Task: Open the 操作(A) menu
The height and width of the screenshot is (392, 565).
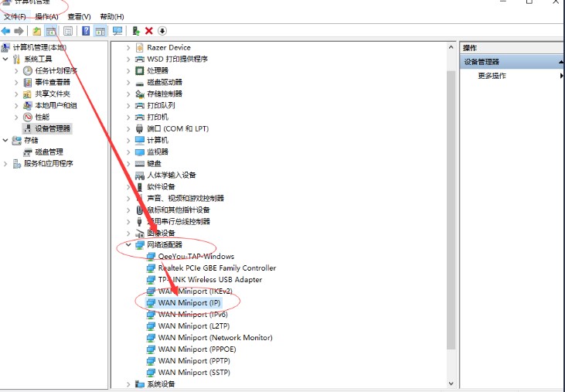Action: 46,16
